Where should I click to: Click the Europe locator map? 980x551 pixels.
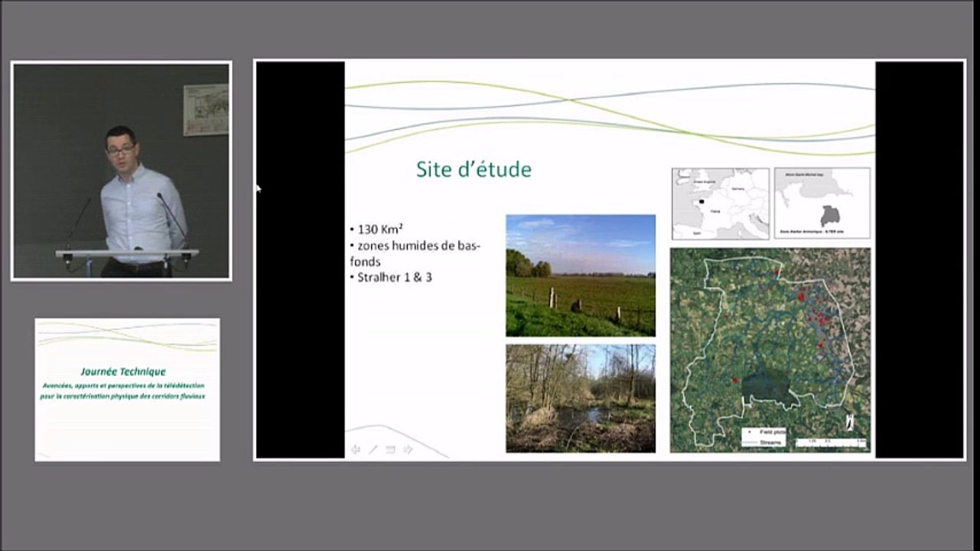coord(721,204)
